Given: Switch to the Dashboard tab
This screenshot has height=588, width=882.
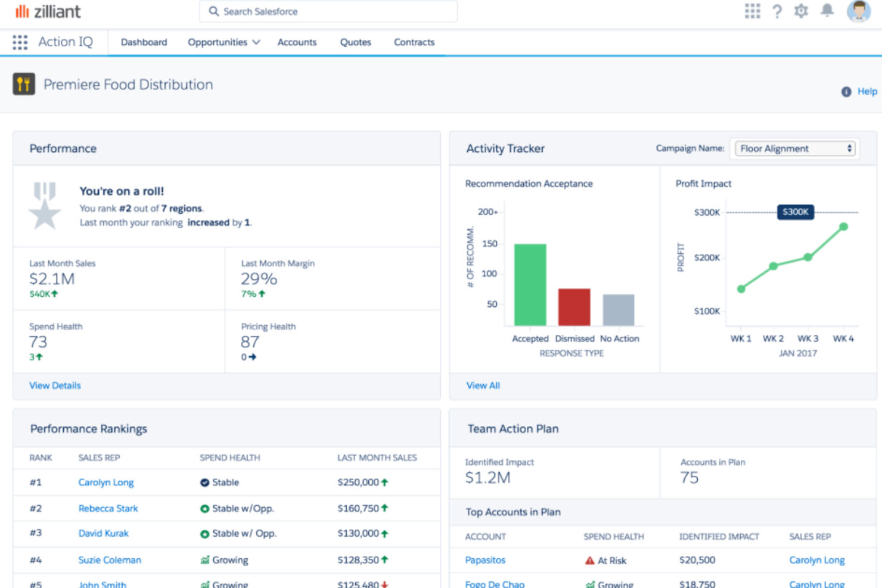Looking at the screenshot, I should [144, 42].
